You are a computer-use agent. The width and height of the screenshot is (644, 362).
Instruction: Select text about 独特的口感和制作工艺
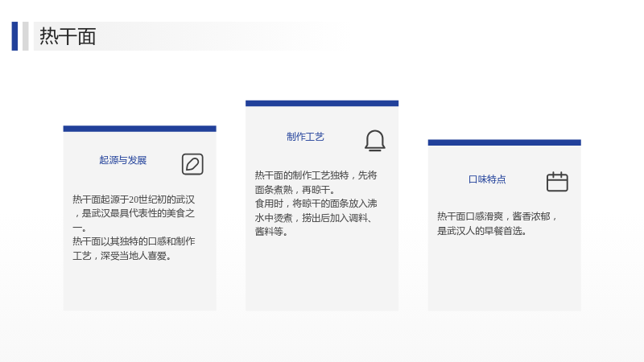(134, 249)
